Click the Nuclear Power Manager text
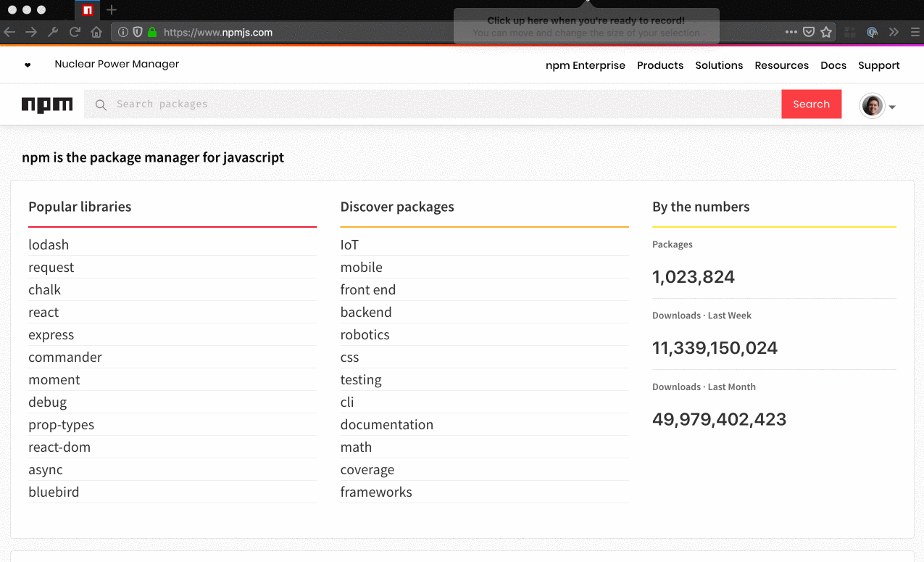 117,64
